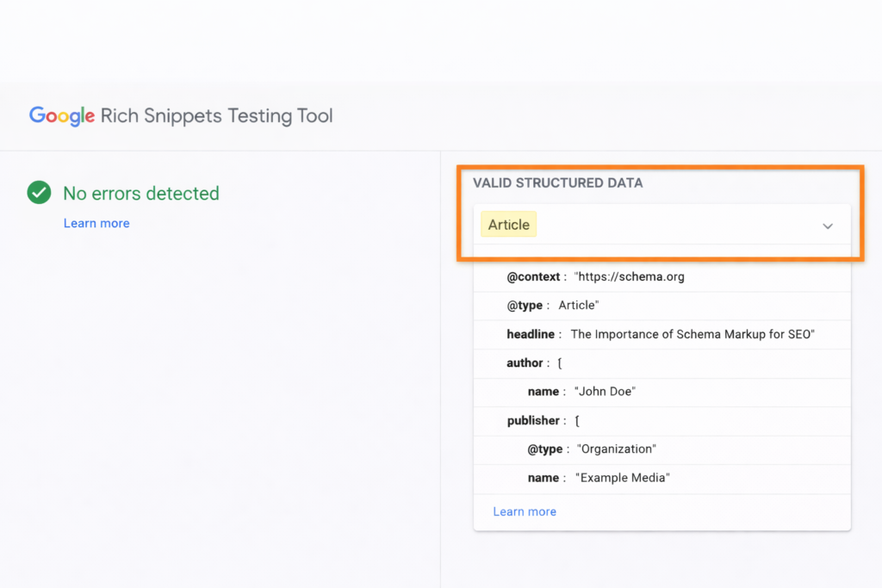
Task: Click Learn more at the panel bottom
Action: [x=525, y=511]
